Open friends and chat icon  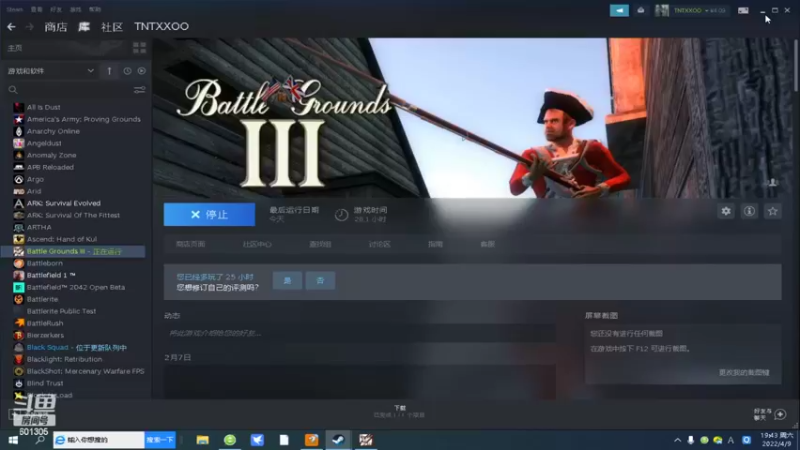point(780,414)
